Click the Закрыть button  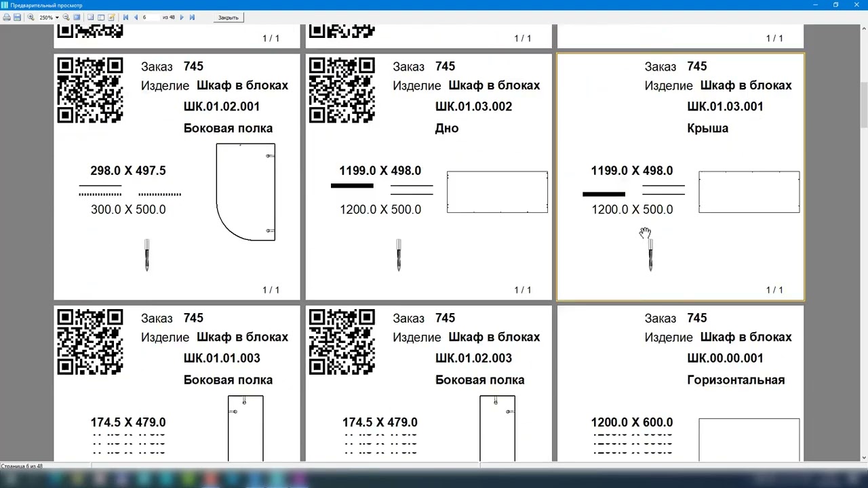tap(229, 18)
